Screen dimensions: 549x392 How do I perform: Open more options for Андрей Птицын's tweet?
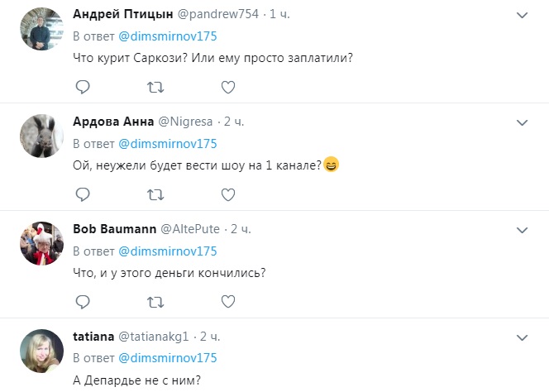coord(522,16)
